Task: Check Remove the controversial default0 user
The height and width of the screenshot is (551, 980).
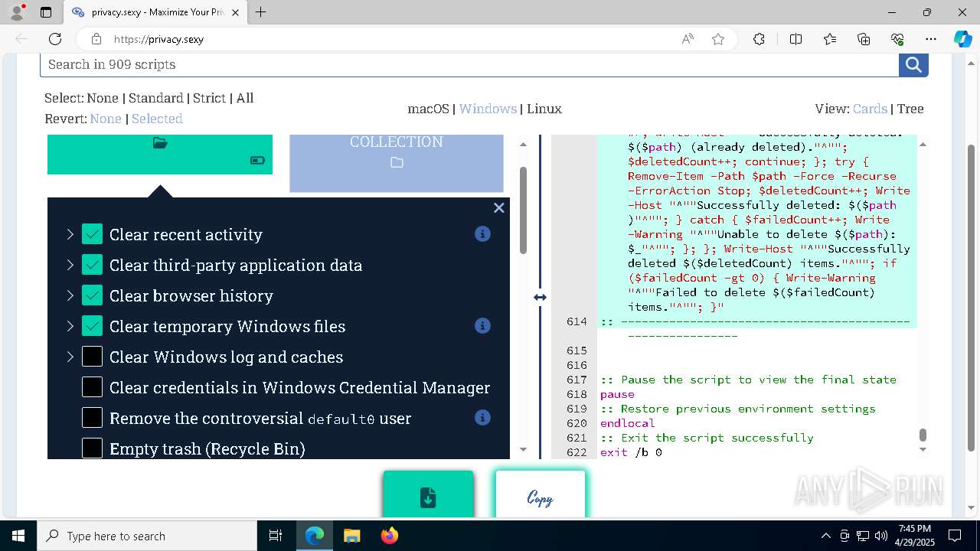Action: [92, 418]
